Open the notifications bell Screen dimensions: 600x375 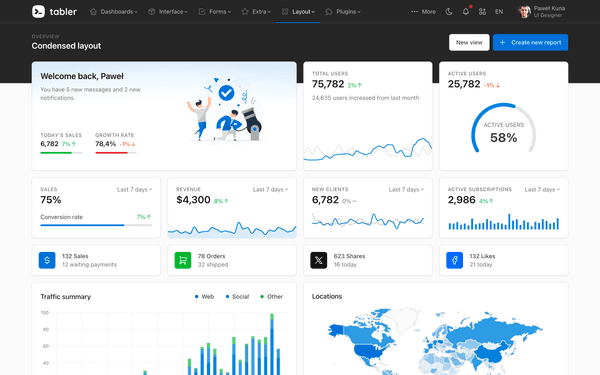pyautogui.click(x=466, y=12)
